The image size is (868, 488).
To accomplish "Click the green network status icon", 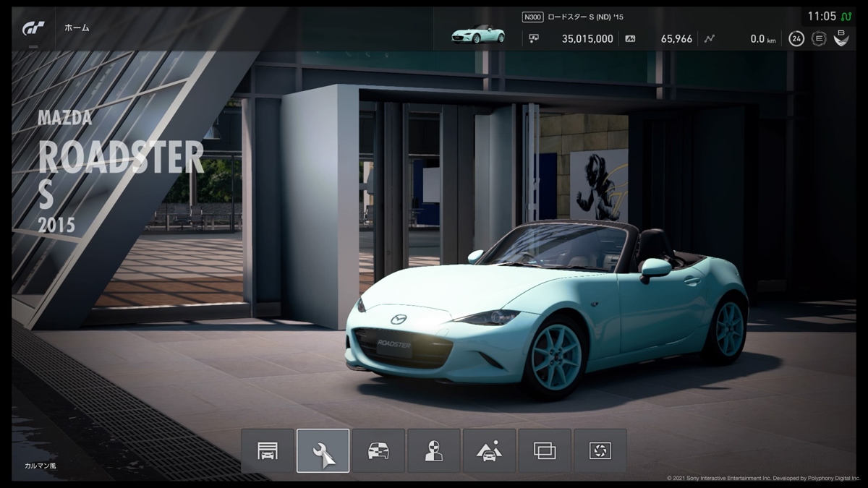I will coord(846,16).
